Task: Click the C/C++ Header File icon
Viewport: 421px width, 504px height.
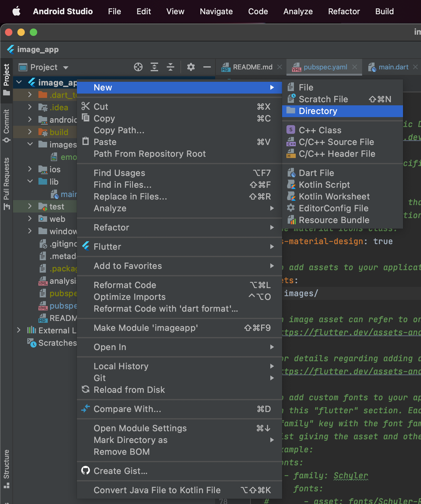Action: click(x=291, y=153)
